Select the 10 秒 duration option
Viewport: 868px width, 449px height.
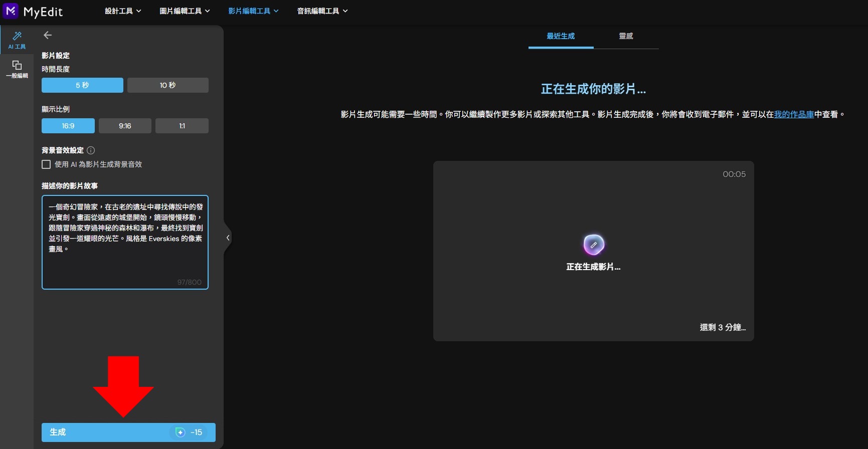pos(167,85)
